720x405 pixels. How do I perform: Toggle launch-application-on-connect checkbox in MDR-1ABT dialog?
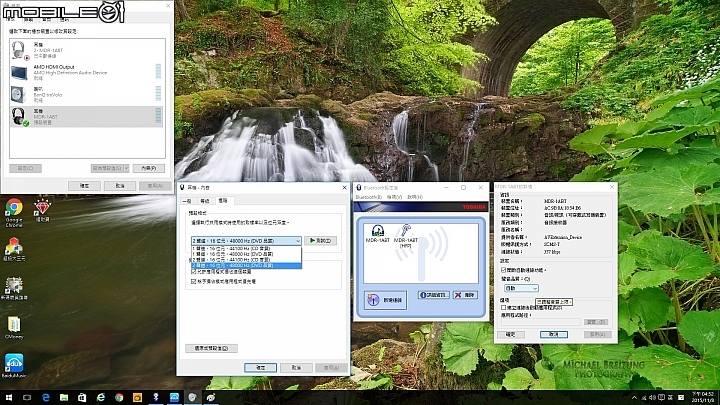[503, 308]
